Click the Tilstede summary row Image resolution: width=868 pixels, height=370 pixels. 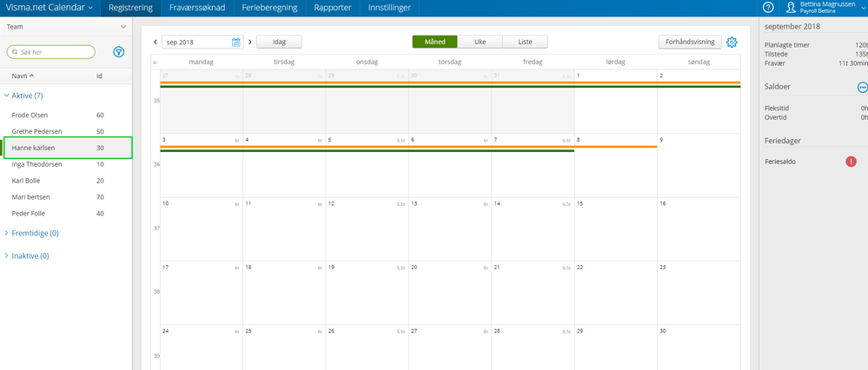[x=816, y=54]
